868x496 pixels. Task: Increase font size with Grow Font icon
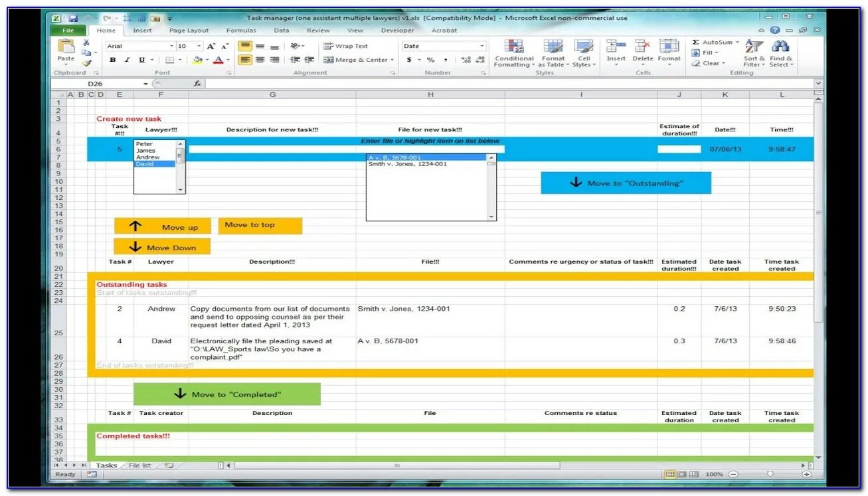click(211, 46)
